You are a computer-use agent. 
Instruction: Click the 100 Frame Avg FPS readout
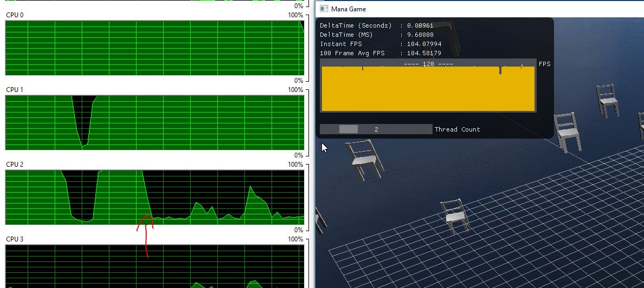tap(381, 54)
